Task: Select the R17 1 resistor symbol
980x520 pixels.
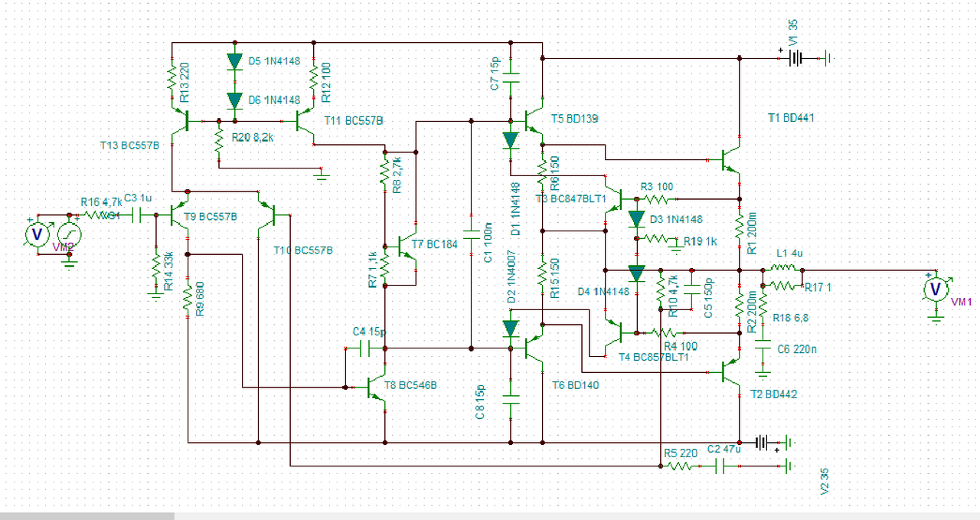Action: pos(782,284)
